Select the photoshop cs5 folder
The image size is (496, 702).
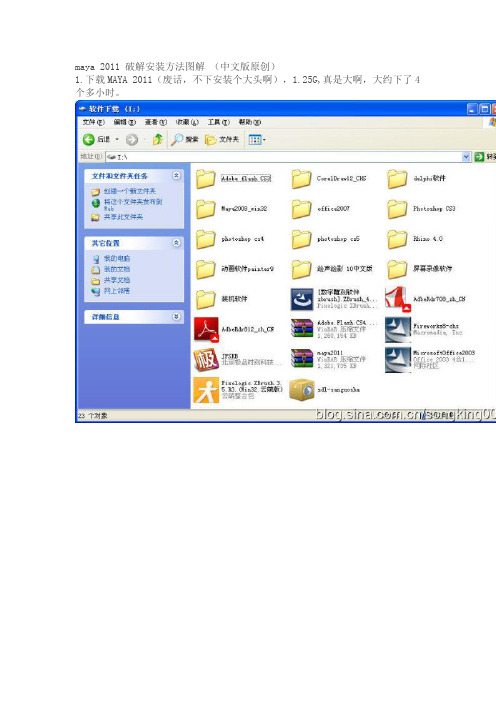325,239
